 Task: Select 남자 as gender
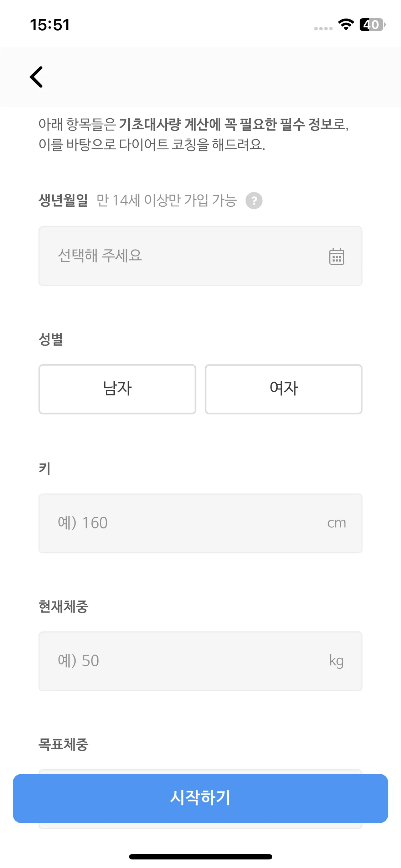coord(117,389)
